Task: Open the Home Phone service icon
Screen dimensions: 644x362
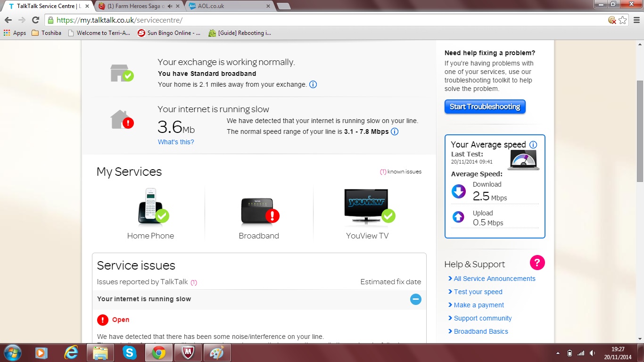Action: [151, 206]
